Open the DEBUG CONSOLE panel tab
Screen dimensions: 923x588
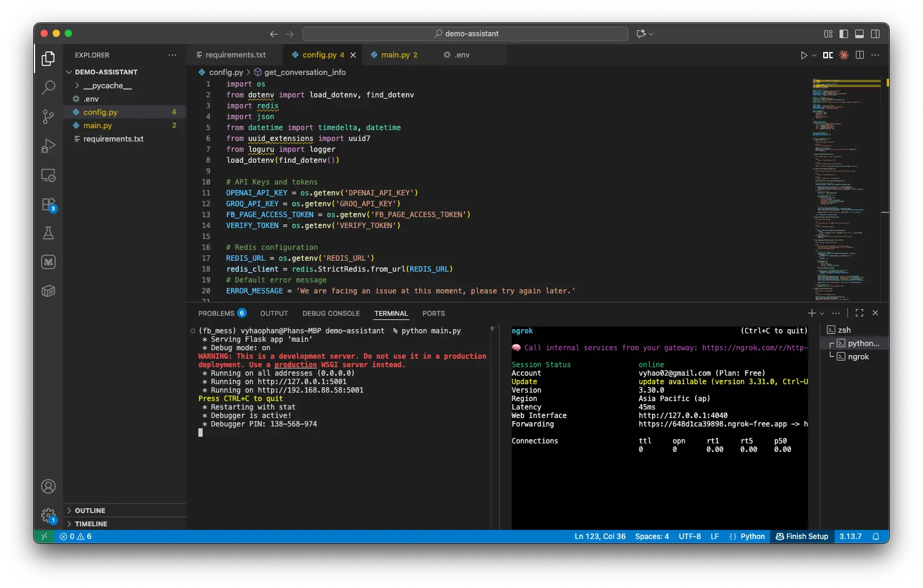point(331,313)
